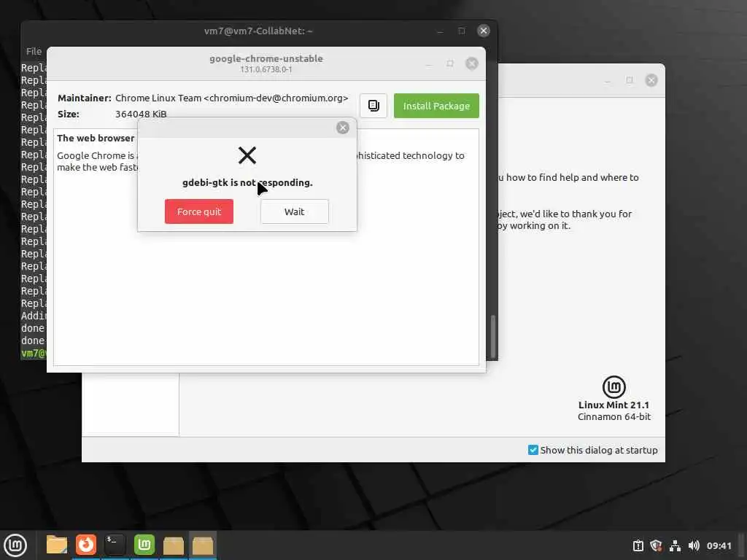Maximize the terminal window
747x560 pixels.
[462, 31]
